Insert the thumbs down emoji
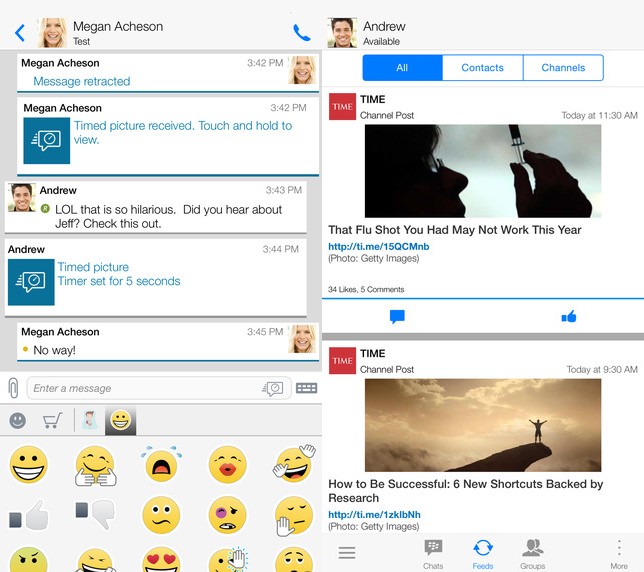The height and width of the screenshot is (572, 644). click(x=95, y=515)
